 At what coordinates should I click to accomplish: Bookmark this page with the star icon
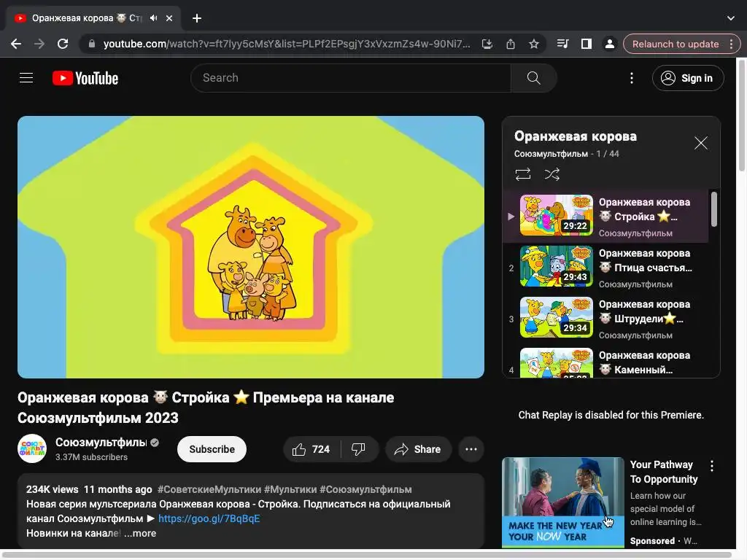pos(533,44)
